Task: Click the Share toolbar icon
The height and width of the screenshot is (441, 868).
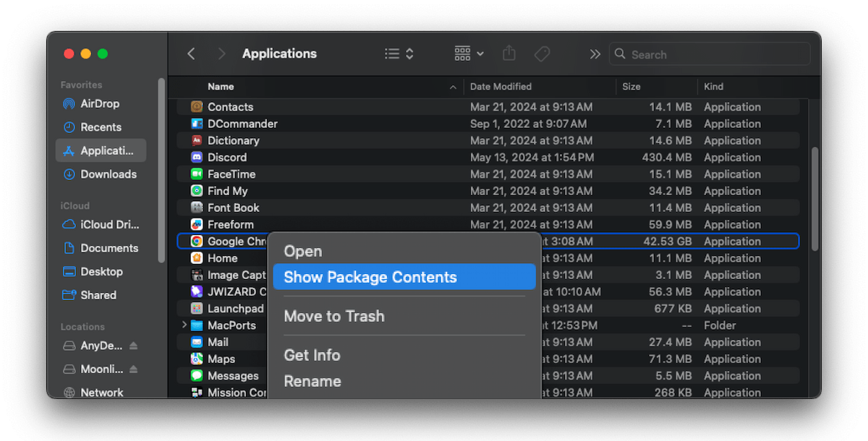Action: click(x=509, y=53)
